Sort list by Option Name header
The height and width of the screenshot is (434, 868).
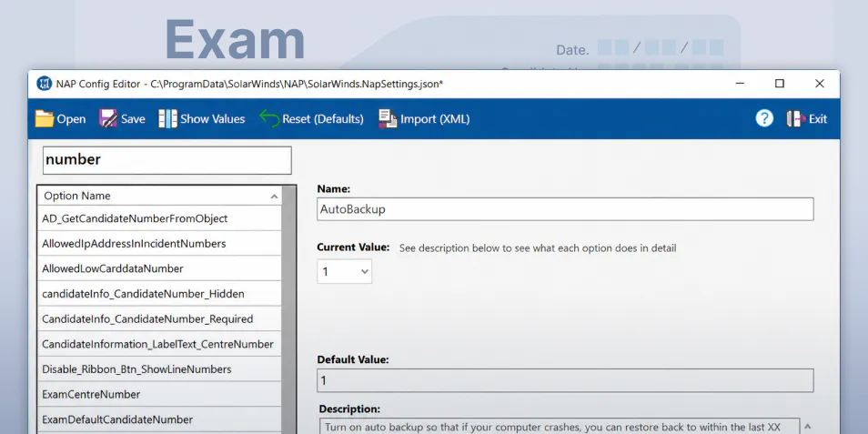point(159,196)
